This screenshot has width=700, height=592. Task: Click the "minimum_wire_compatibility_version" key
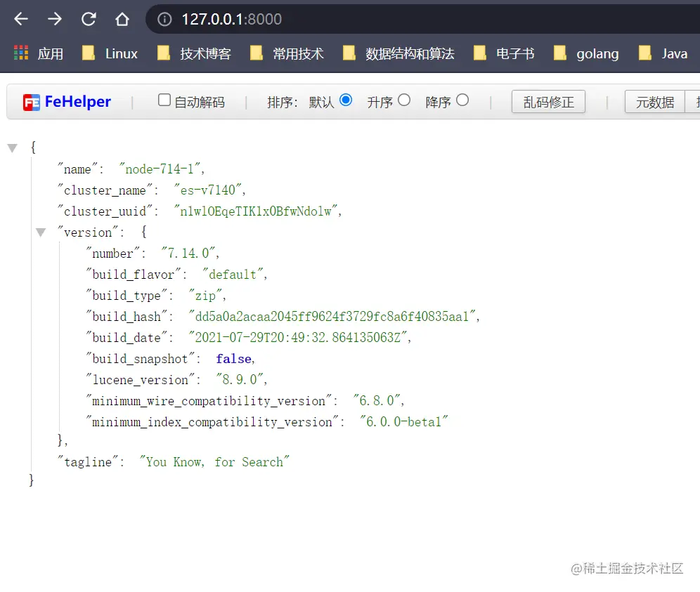(209, 400)
